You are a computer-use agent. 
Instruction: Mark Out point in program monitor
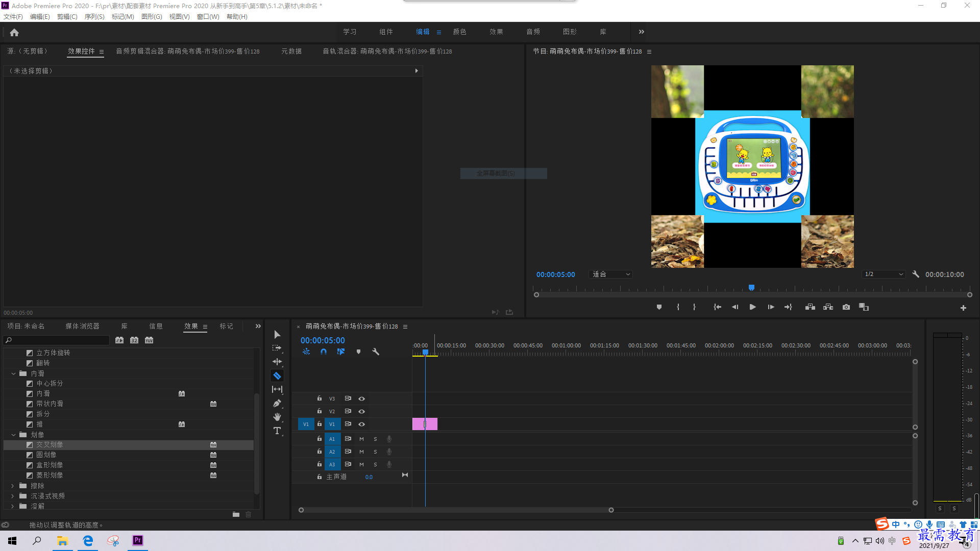[694, 307]
